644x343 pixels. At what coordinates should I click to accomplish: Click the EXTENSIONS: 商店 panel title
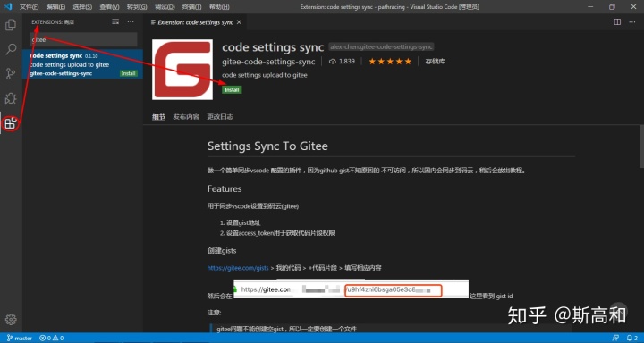tap(53, 22)
